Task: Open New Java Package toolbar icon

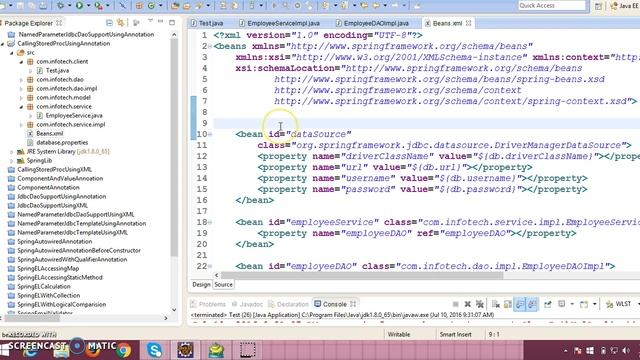Action: point(139,6)
